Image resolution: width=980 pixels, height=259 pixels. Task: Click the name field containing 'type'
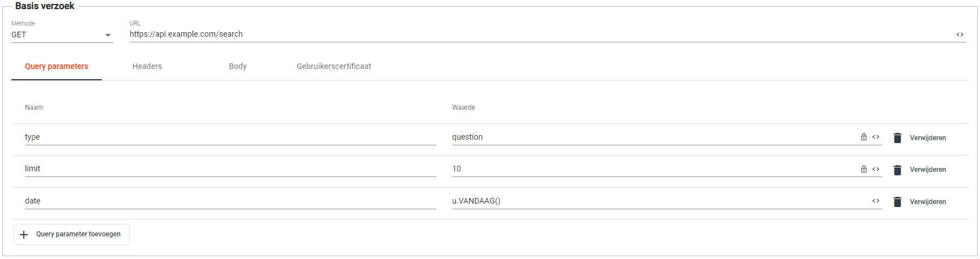(230, 137)
